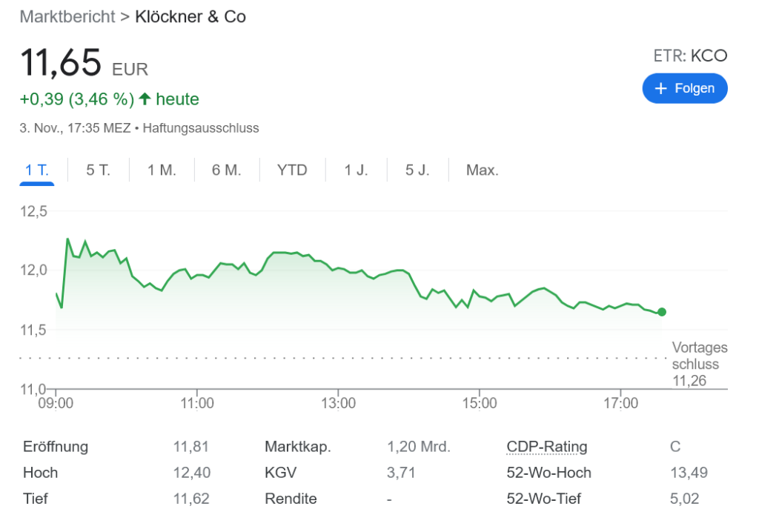Click the plus icon in the Folgen button

click(x=660, y=88)
